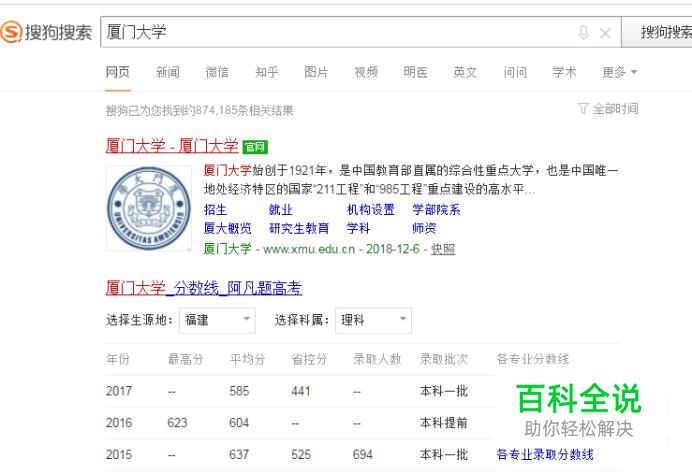Select the 网页 tab

tap(118, 72)
